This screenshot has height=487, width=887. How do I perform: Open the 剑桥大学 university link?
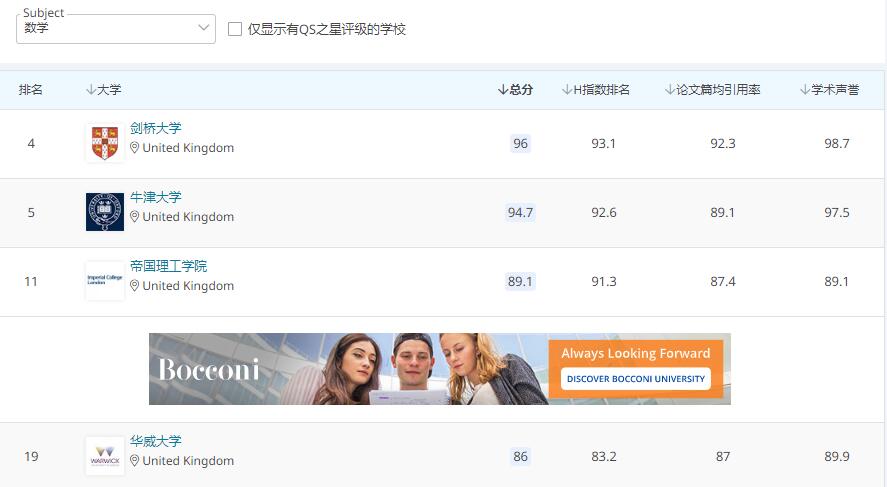[156, 128]
